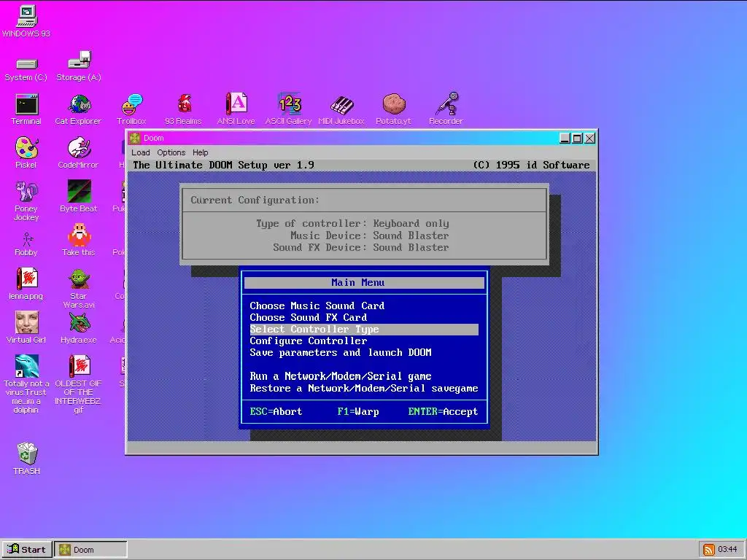Open the WINDOWS 93 computer icon
Viewport: 747px width, 560px height.
(26, 21)
